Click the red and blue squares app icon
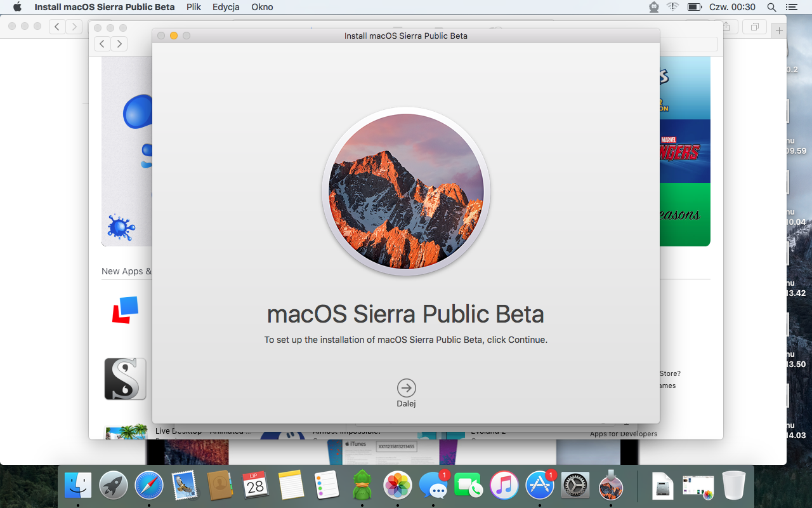Viewport: 812px width, 508px height. click(x=125, y=311)
